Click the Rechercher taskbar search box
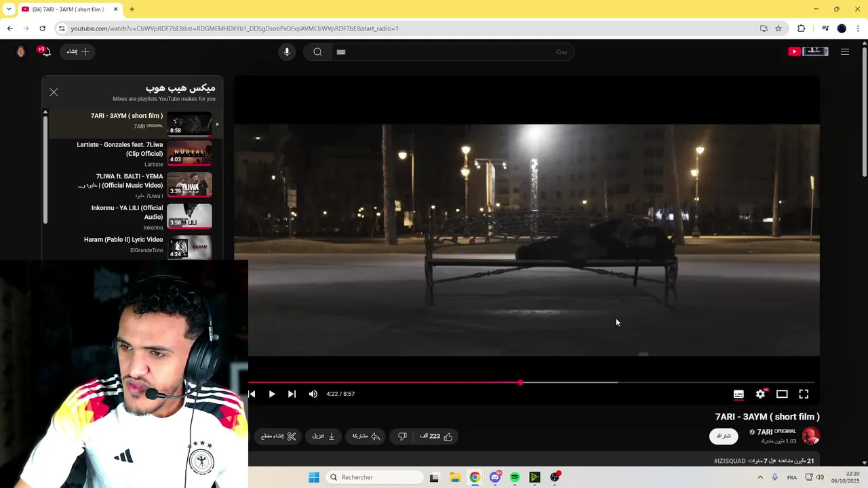Image resolution: width=868 pixels, height=488 pixels. (x=375, y=477)
